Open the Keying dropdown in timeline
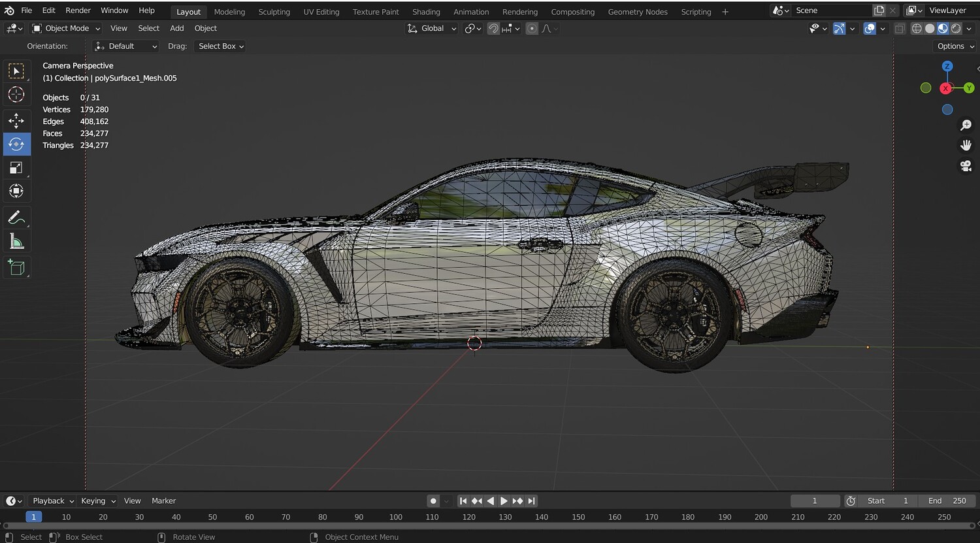The height and width of the screenshot is (543, 980). click(x=98, y=501)
